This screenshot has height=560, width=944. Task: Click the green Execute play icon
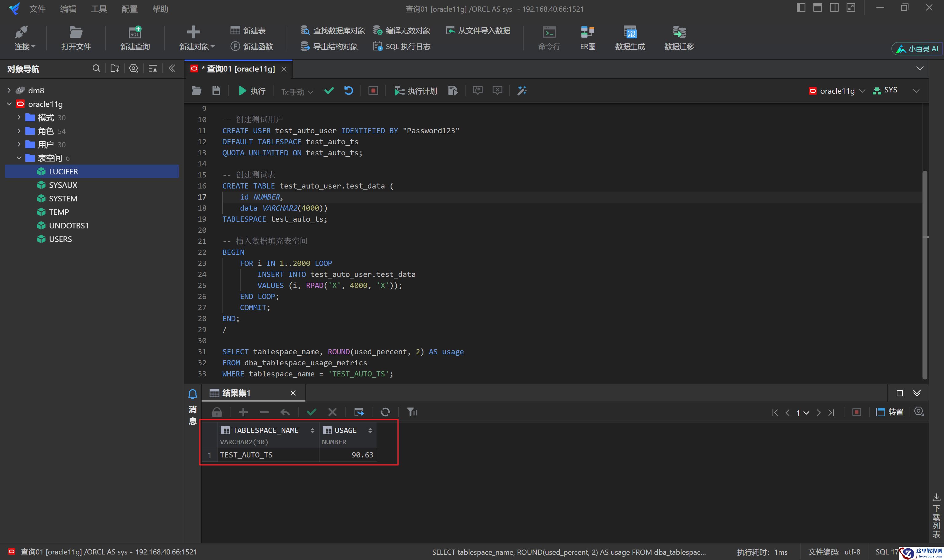(x=242, y=91)
